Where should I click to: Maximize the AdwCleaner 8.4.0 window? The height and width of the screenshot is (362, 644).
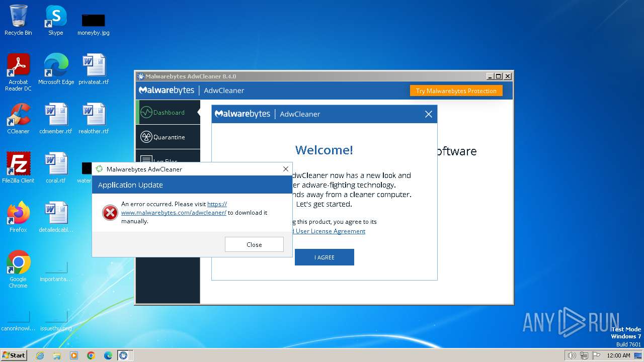tap(499, 76)
